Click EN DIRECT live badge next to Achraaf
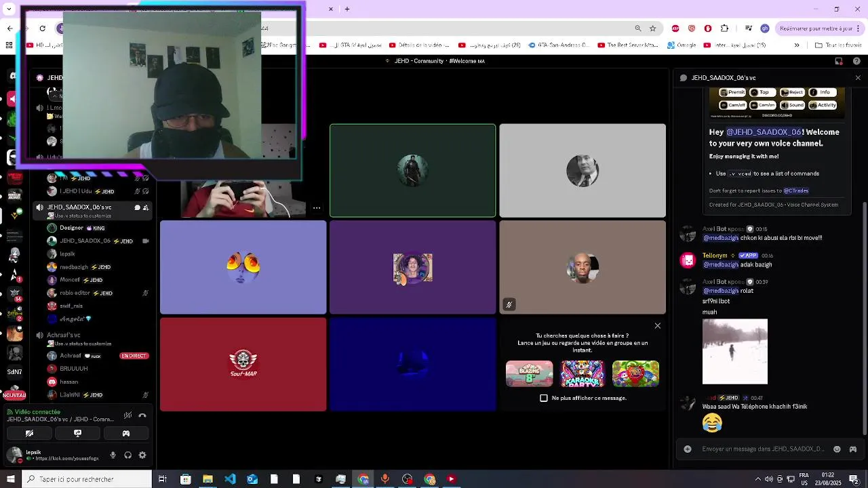The height and width of the screenshot is (488, 868). tap(134, 356)
